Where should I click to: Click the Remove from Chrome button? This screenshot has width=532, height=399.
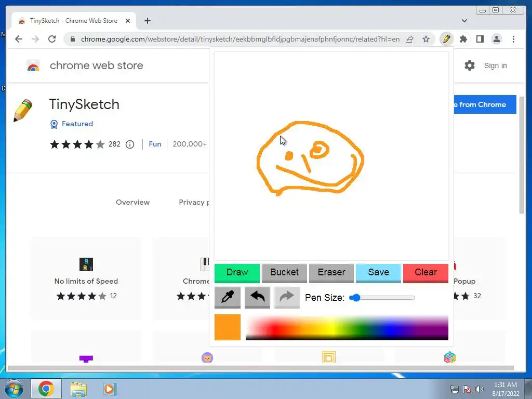485,104
